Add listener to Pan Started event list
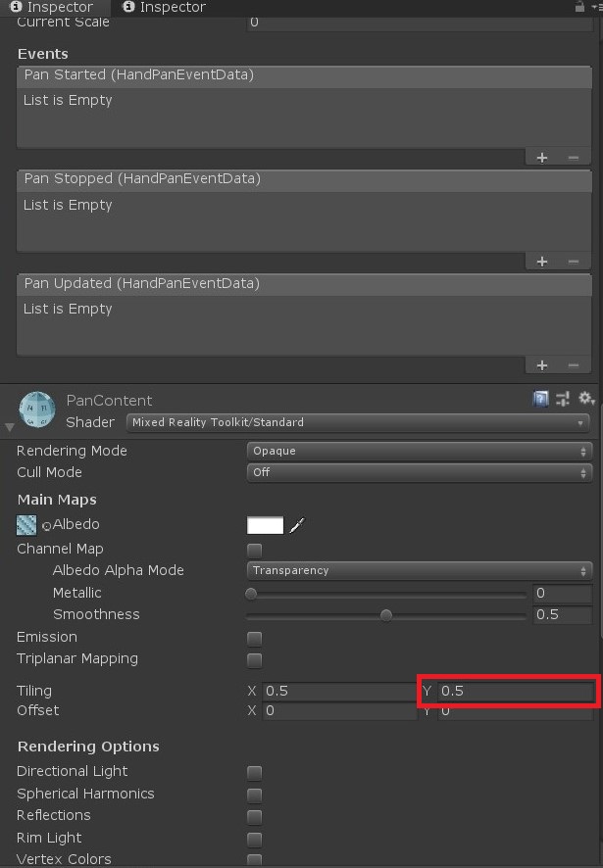Image resolution: width=603 pixels, height=868 pixels. (542, 158)
